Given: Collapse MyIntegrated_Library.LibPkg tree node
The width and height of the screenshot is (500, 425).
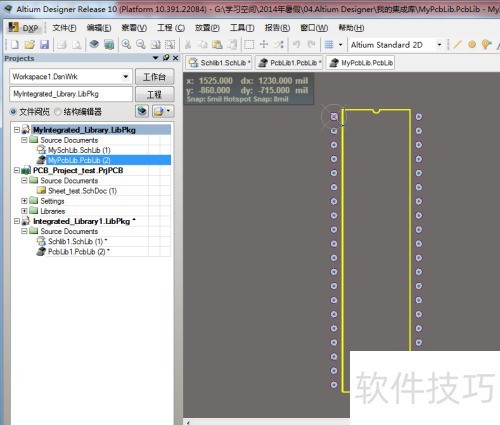Looking at the screenshot, I should [x=17, y=130].
